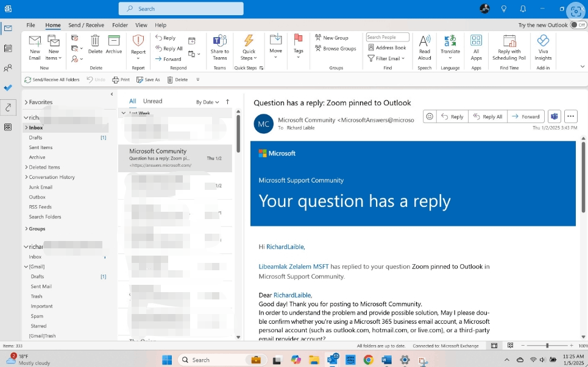
Task: Open the Address Book
Action: click(387, 47)
